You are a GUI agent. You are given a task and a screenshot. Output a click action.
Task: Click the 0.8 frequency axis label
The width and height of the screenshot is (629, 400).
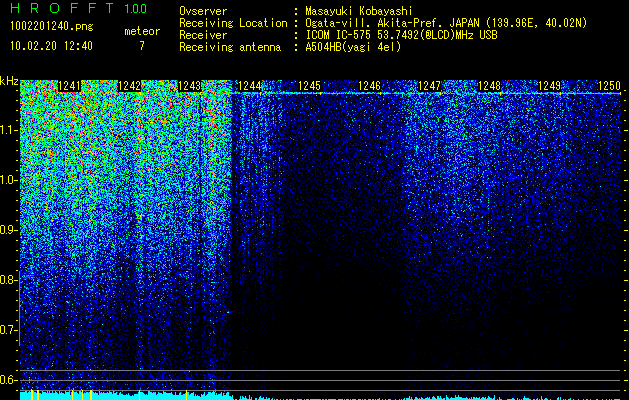coord(9,280)
